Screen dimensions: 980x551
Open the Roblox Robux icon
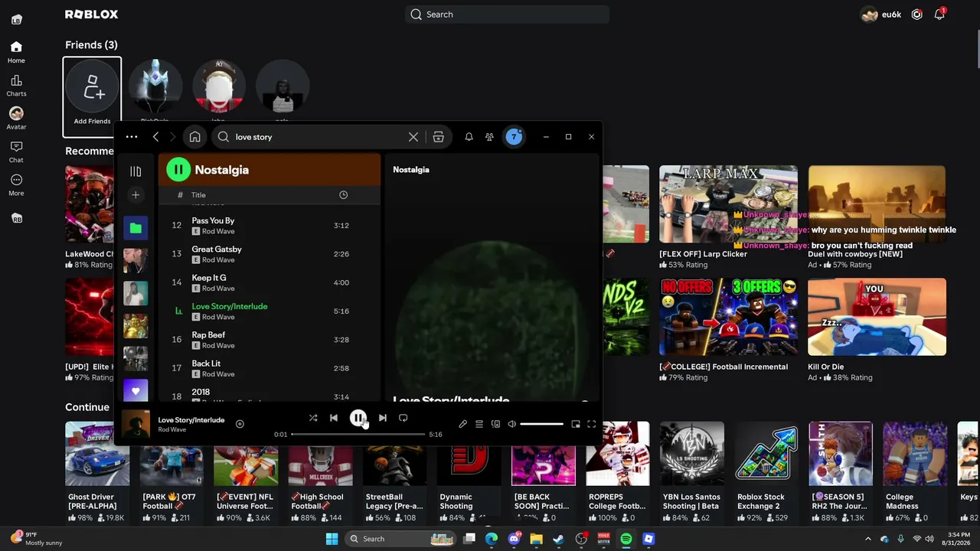tap(916, 15)
